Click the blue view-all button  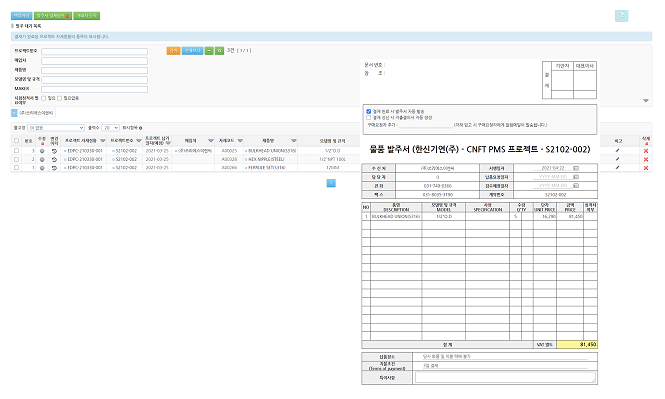click(x=193, y=51)
